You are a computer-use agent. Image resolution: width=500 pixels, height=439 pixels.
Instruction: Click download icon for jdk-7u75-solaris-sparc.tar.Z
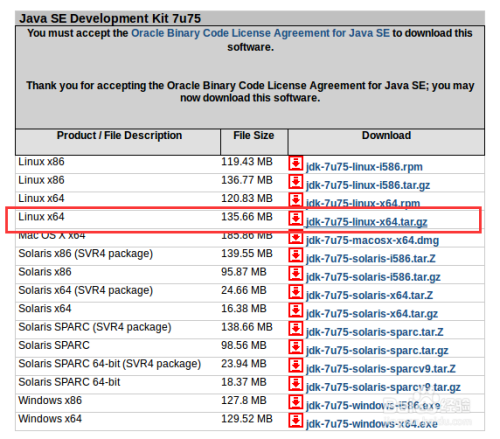[296, 328]
